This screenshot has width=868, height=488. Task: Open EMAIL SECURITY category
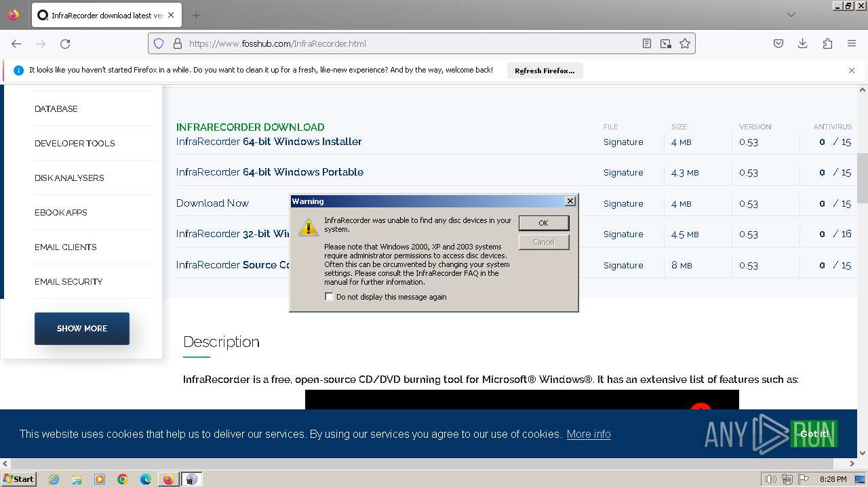point(68,281)
